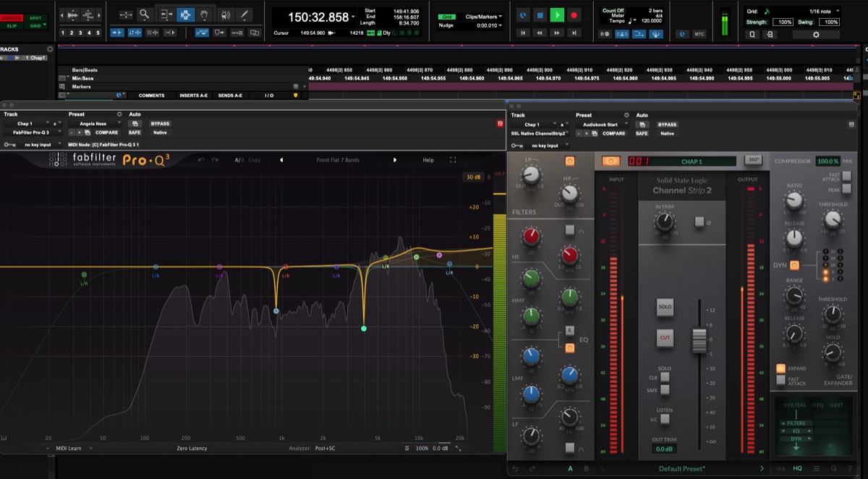This screenshot has height=479, width=868.
Task: Click BYPASS in FabFilter Pro-Q 3 window
Action: [160, 124]
